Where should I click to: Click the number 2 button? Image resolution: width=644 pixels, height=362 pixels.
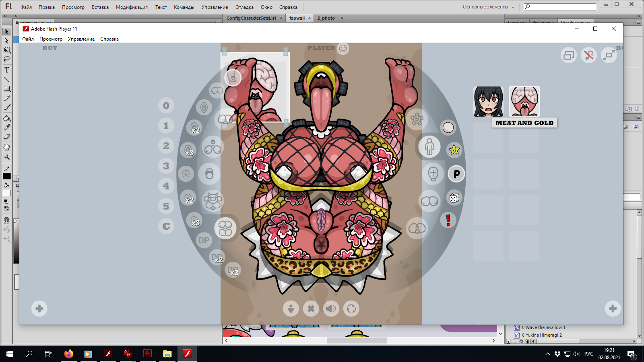tap(166, 146)
